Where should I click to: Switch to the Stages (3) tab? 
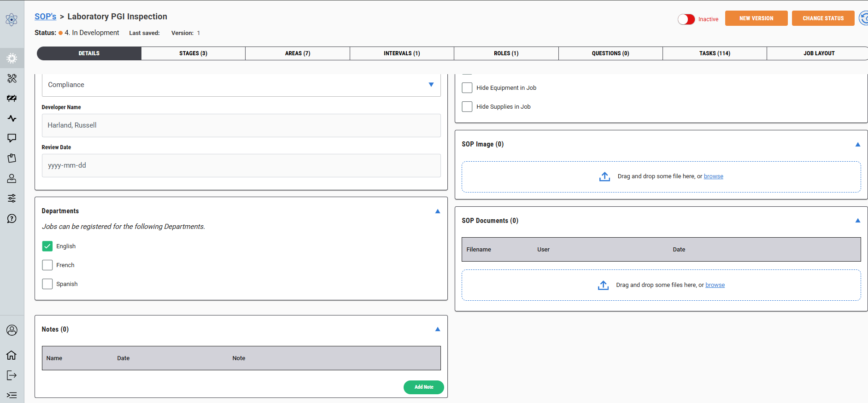click(193, 53)
